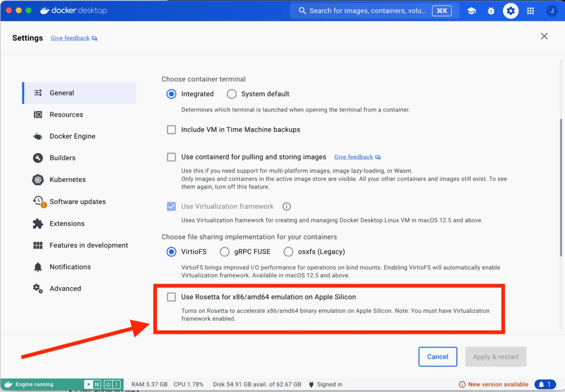Click the Kubernetes helm wheel icon

point(38,180)
